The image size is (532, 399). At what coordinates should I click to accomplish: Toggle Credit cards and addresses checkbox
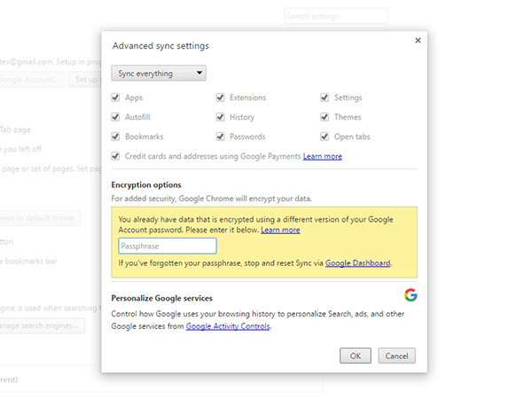[x=116, y=156]
